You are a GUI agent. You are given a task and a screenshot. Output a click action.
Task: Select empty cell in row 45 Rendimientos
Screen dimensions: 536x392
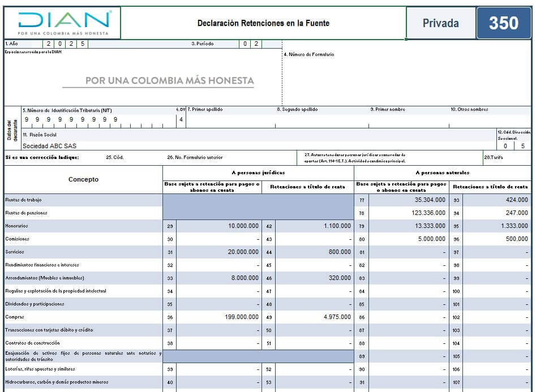pos(315,265)
